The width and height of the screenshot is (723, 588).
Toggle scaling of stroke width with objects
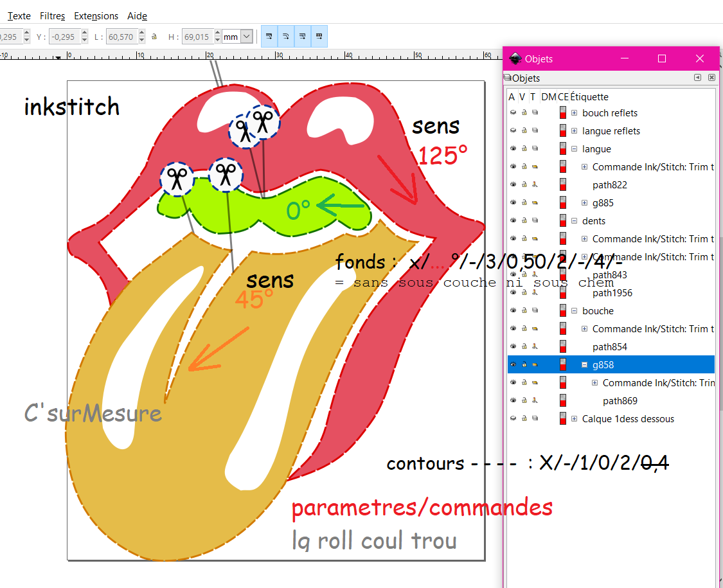tap(269, 37)
